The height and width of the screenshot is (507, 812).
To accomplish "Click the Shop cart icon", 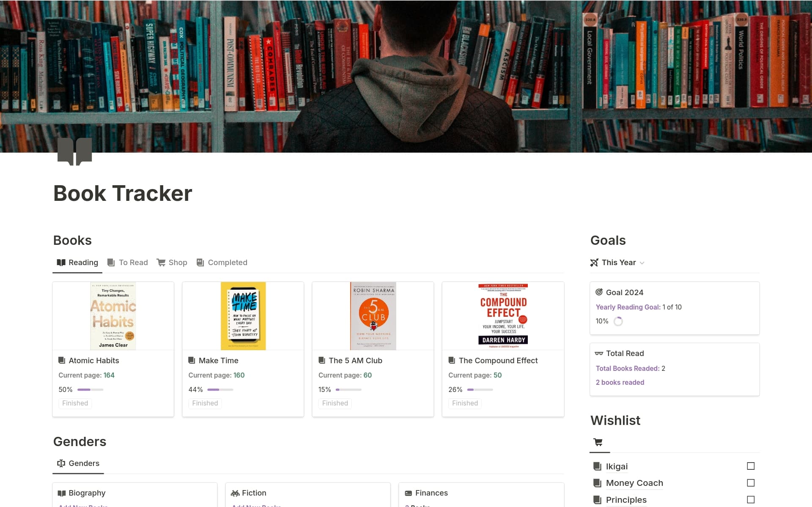I will 161,262.
